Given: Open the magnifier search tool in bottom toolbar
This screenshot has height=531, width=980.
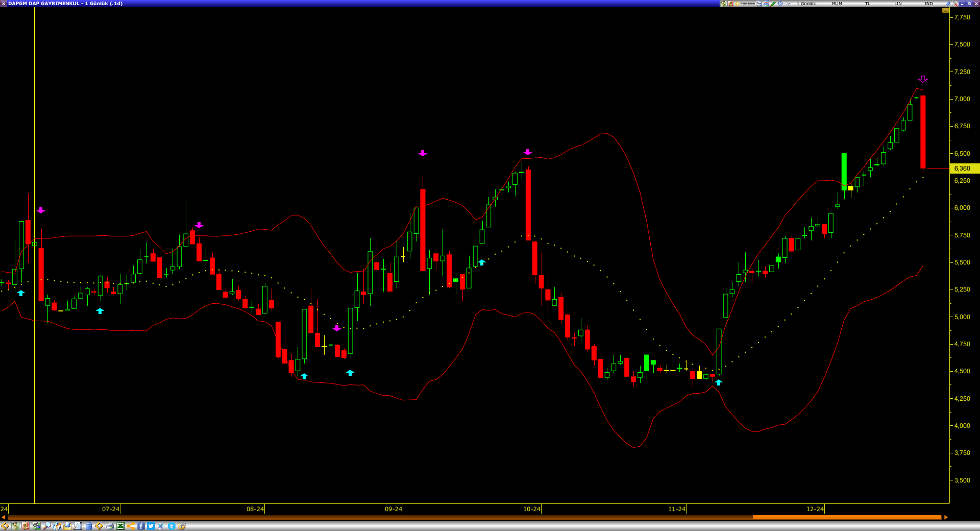Looking at the screenshot, I should click(x=47, y=526).
